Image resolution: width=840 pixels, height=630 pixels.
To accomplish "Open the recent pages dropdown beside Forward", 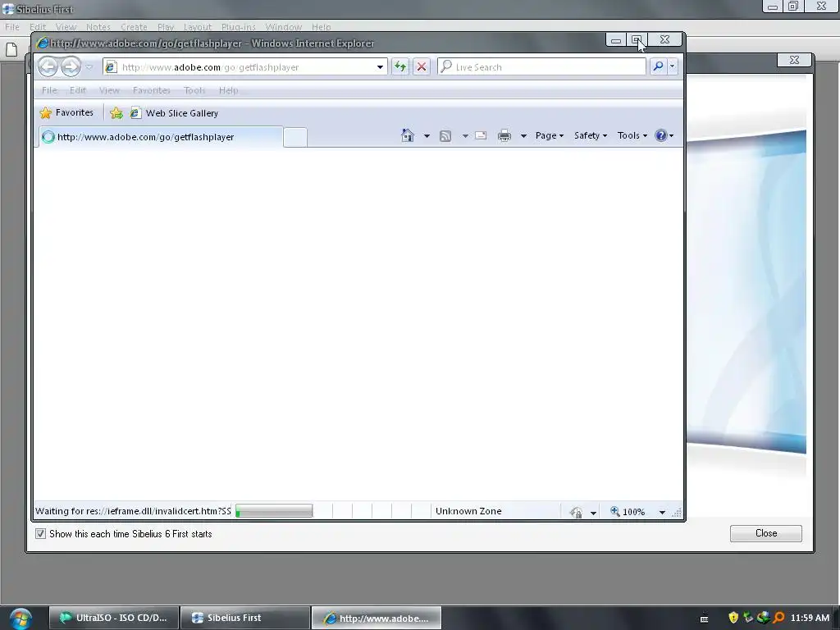I will pyautogui.click(x=89, y=67).
